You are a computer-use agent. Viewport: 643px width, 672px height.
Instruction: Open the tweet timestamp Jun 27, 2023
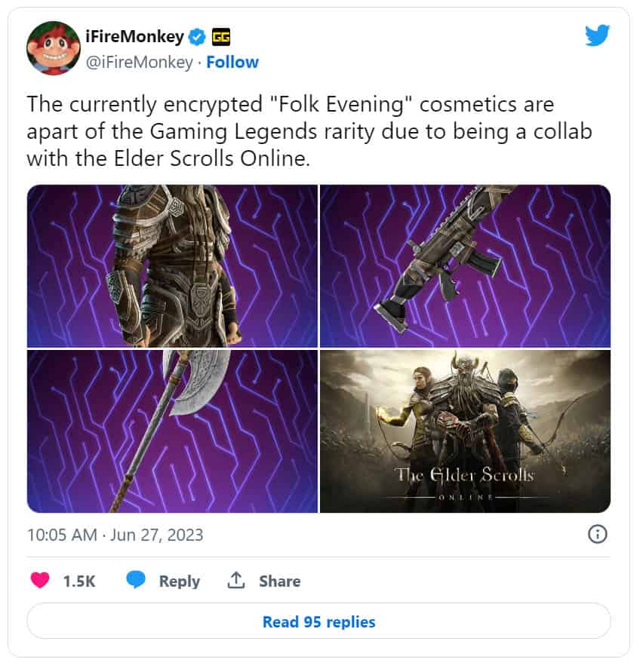pos(115,535)
